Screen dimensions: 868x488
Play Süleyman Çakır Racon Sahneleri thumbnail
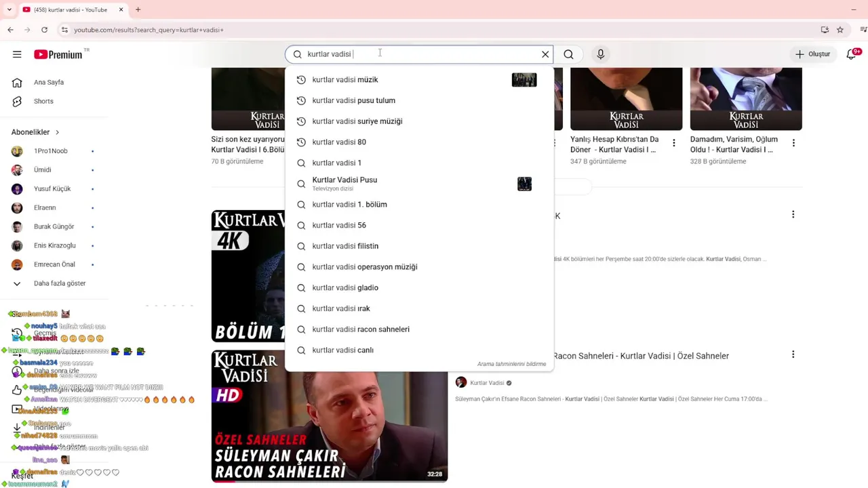point(330,416)
